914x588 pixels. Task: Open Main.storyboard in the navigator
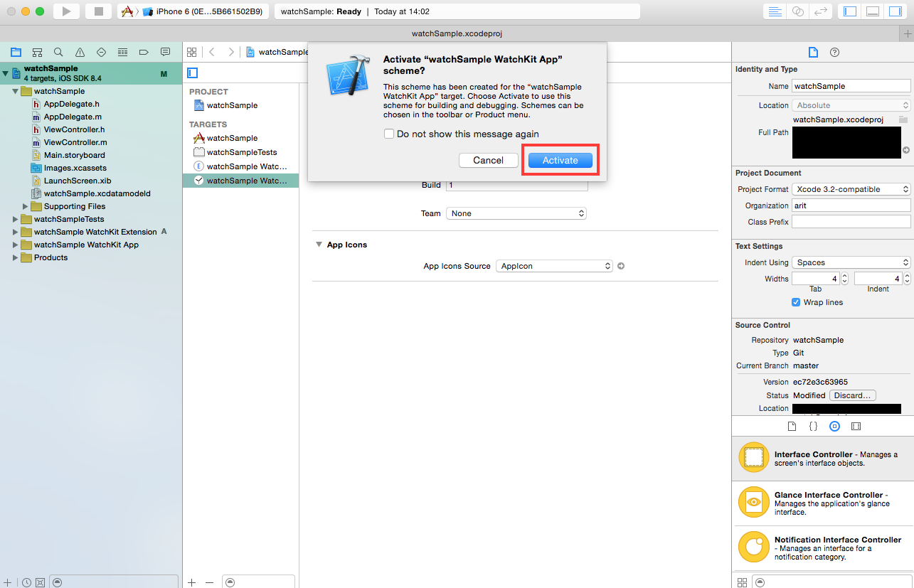74,155
